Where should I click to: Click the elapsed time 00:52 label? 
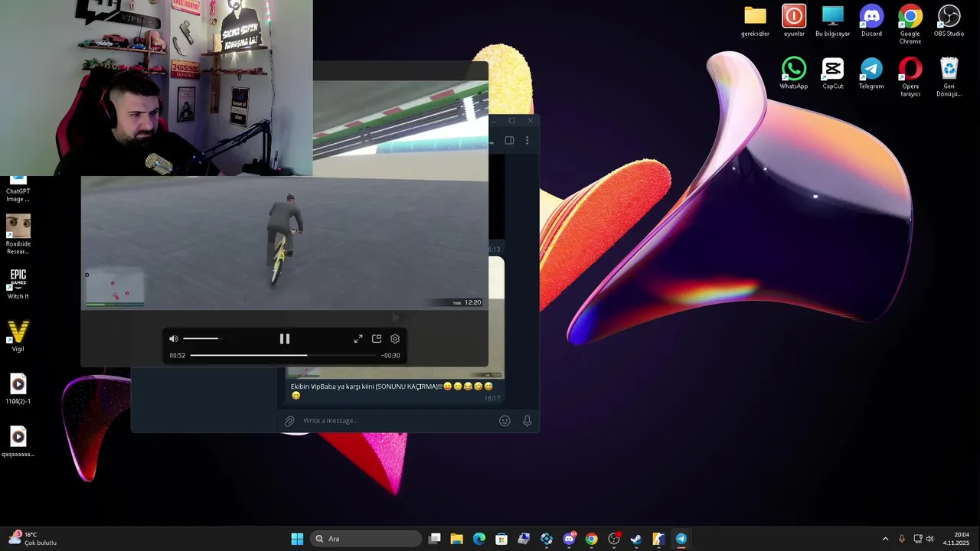point(177,355)
